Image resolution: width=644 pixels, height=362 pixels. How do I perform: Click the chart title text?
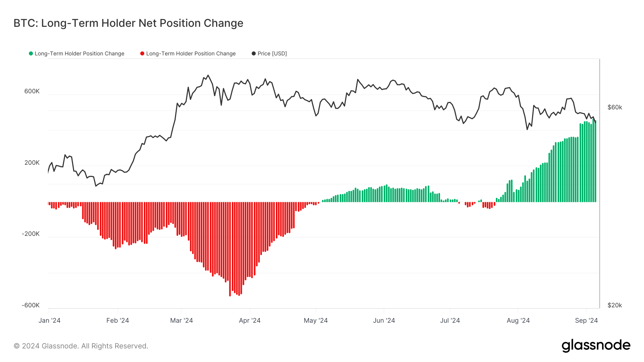(128, 23)
